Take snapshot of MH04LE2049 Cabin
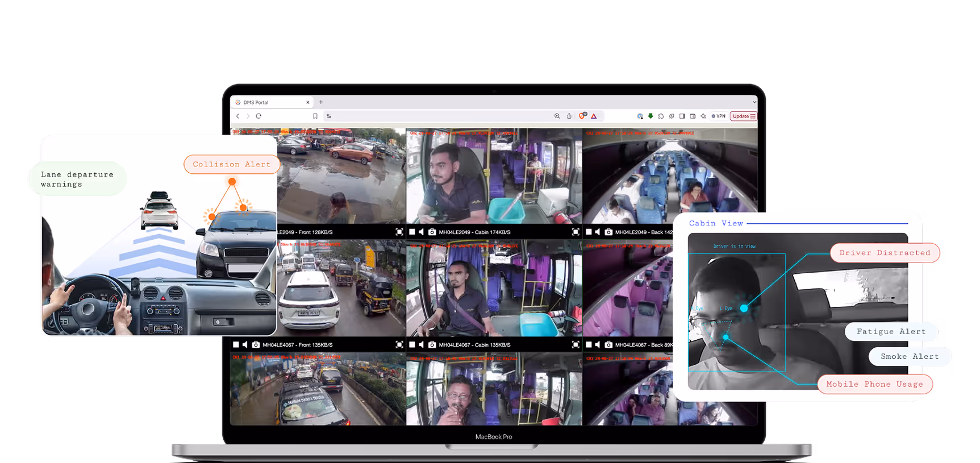Screen dimensions: 980x463 point(432,232)
